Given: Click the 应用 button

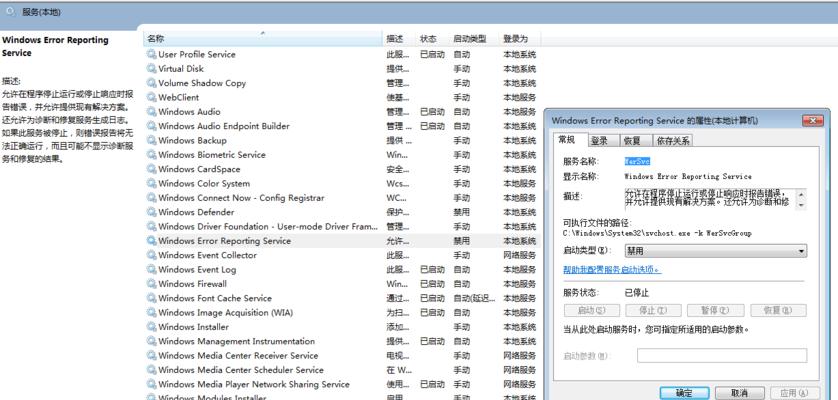Looking at the screenshot, I should tap(793, 393).
